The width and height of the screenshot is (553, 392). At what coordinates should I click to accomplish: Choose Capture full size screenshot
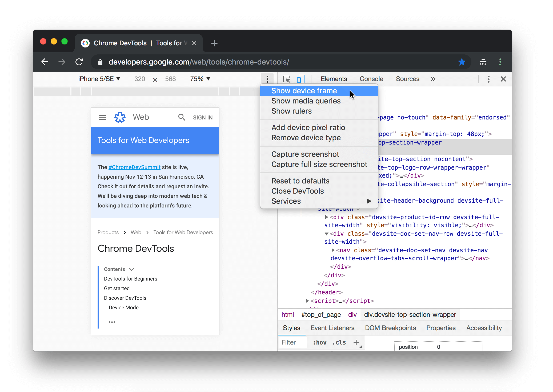point(319,165)
